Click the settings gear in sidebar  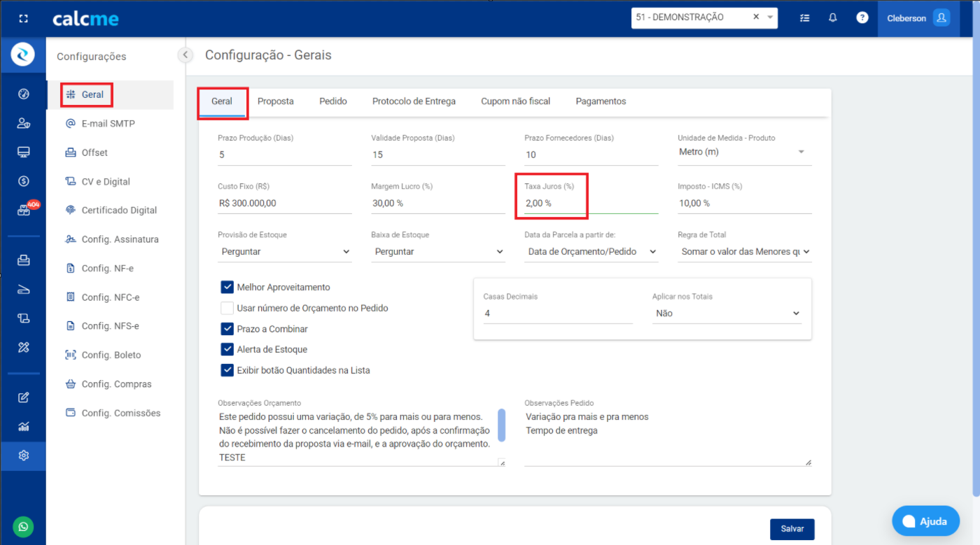click(23, 455)
